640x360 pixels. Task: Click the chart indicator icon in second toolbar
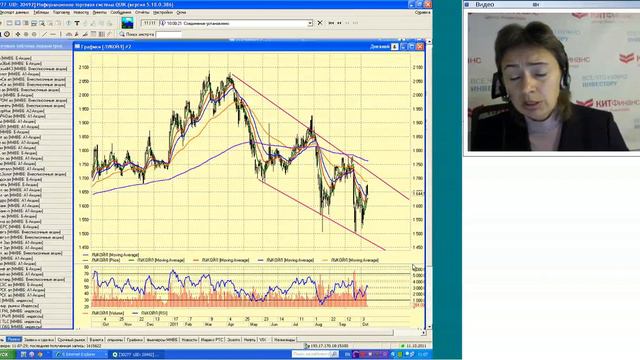pyautogui.click(x=69, y=34)
